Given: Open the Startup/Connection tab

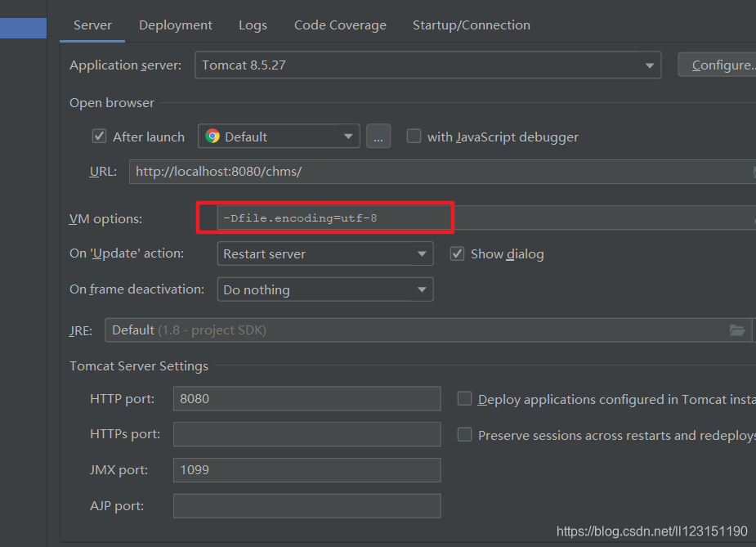Looking at the screenshot, I should 471,25.
